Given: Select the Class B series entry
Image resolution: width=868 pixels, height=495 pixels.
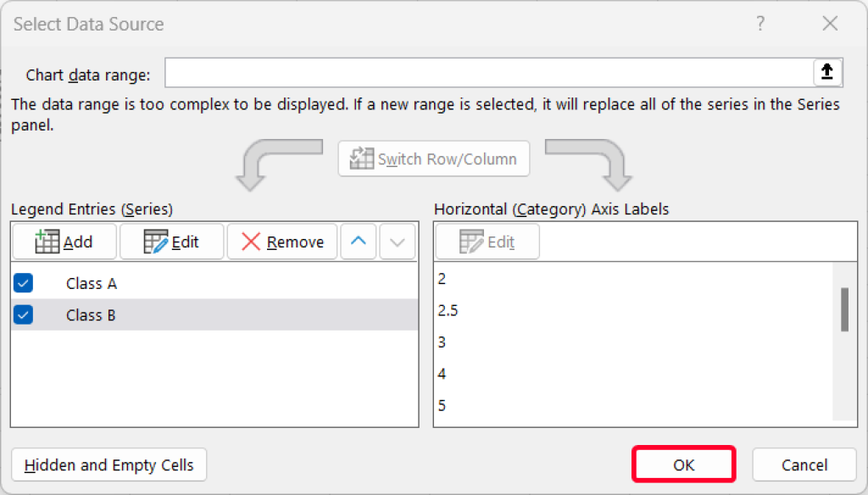Looking at the screenshot, I should click(91, 314).
